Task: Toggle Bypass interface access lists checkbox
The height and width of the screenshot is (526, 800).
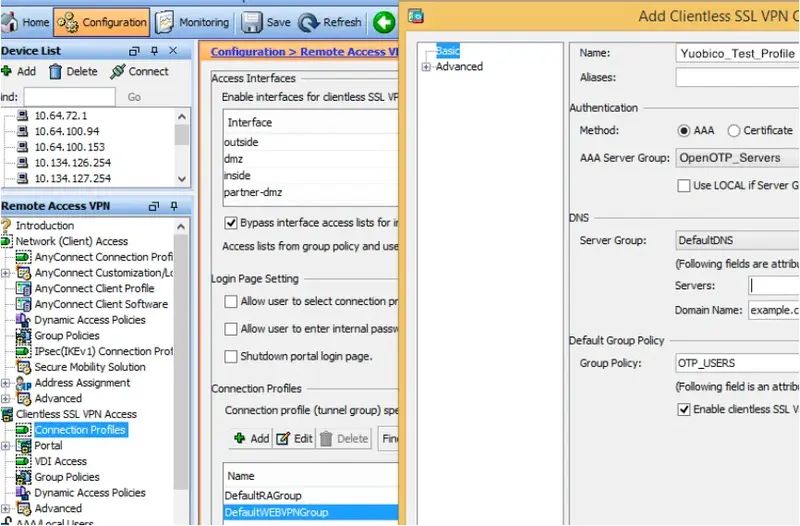Action: (x=231, y=223)
